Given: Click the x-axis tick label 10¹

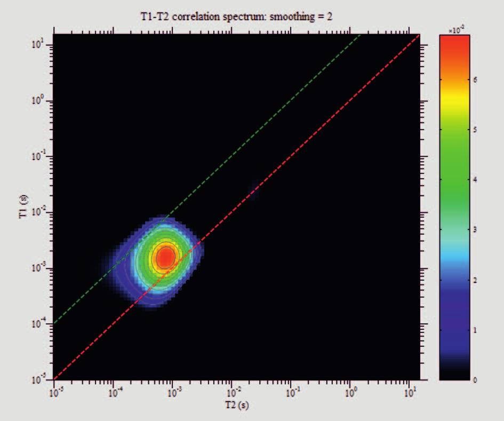Looking at the screenshot, I should click(410, 392).
